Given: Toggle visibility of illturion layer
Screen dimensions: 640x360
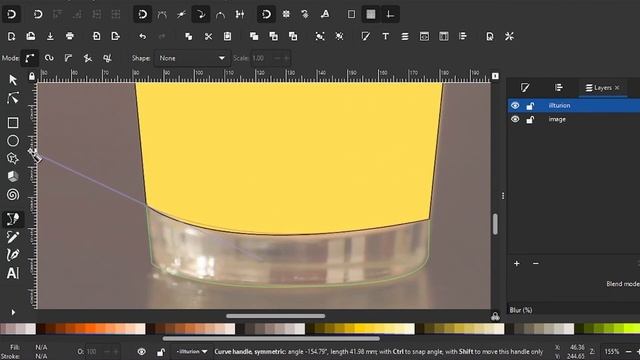Looking at the screenshot, I should (515, 105).
